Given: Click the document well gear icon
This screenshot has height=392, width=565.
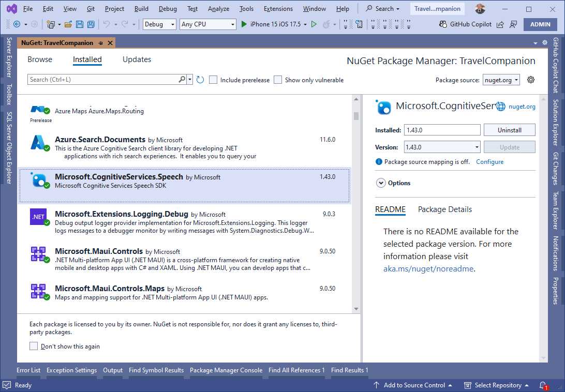Looking at the screenshot, I should tap(545, 42).
